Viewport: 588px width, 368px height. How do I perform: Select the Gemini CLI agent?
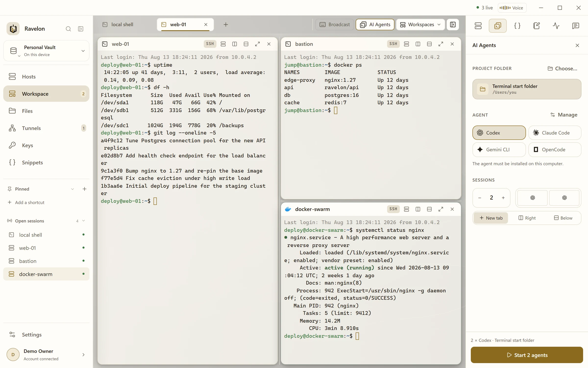coord(499,150)
